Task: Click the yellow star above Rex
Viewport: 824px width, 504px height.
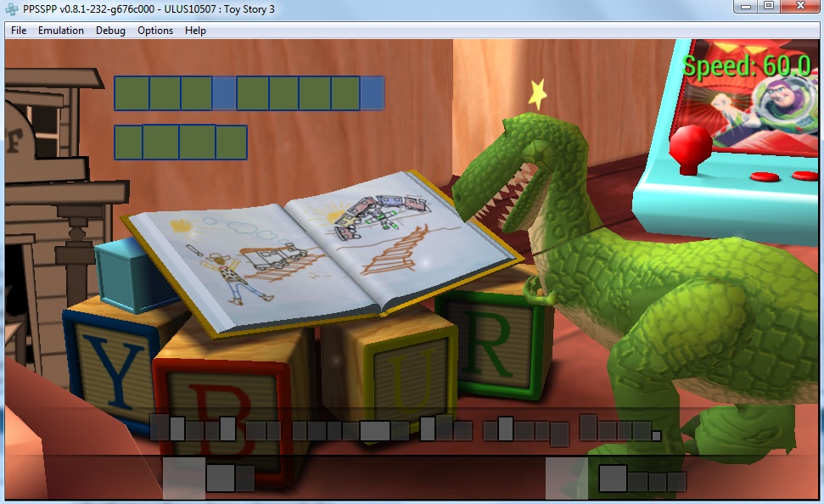Action: point(537,93)
